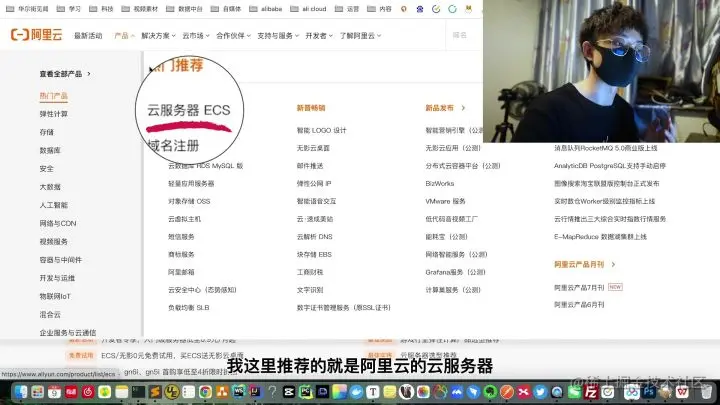Screen dimensions: 720x405
Task: Open the Twitter dock icon
Action: coord(540,392)
